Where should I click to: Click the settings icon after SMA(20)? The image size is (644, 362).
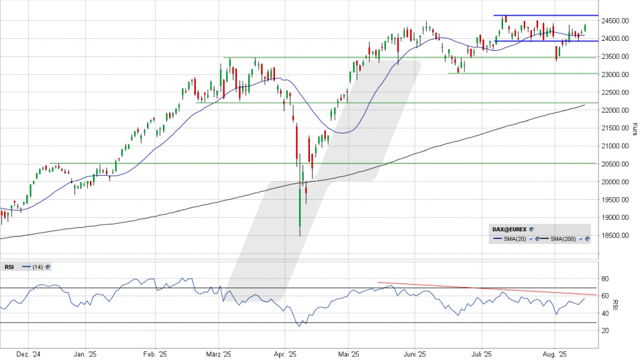[x=537, y=239]
